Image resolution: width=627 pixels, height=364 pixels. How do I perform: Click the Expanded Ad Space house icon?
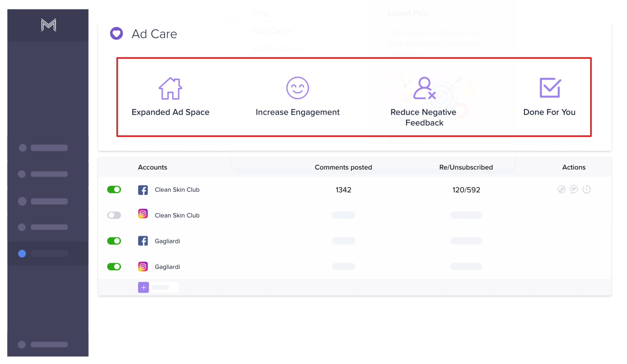coord(170,88)
